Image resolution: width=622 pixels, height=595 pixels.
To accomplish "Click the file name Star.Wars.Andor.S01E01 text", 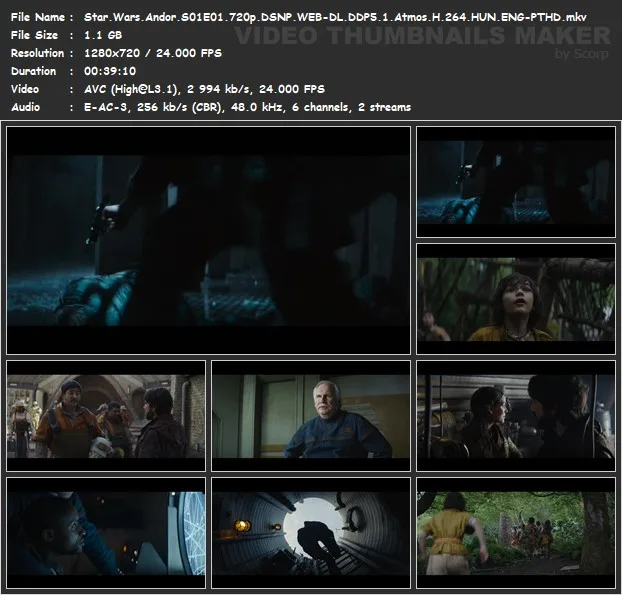I will (335, 17).
